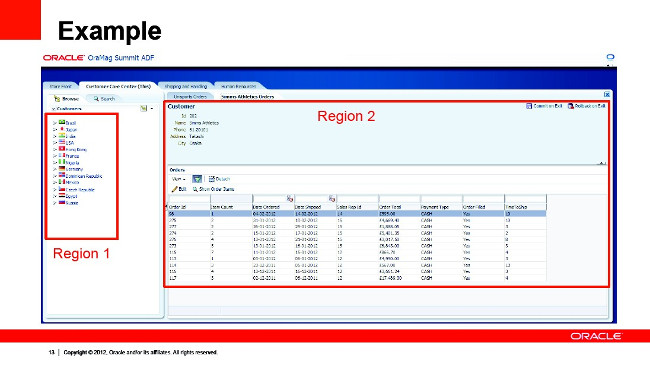Expand the Nigeria tree node
The image size is (650, 365).
pyautogui.click(x=55, y=163)
